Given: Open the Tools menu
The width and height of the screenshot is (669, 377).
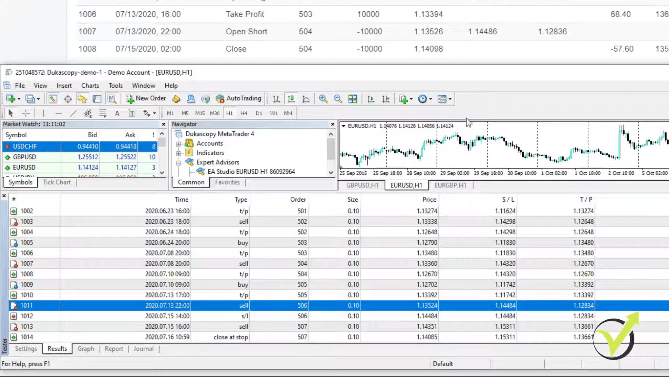Looking at the screenshot, I should [115, 85].
